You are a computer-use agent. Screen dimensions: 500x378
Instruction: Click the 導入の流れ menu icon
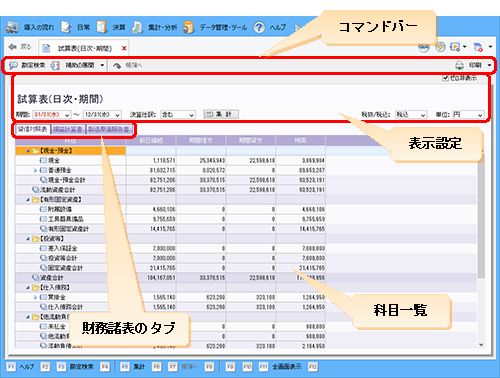pos(12,27)
